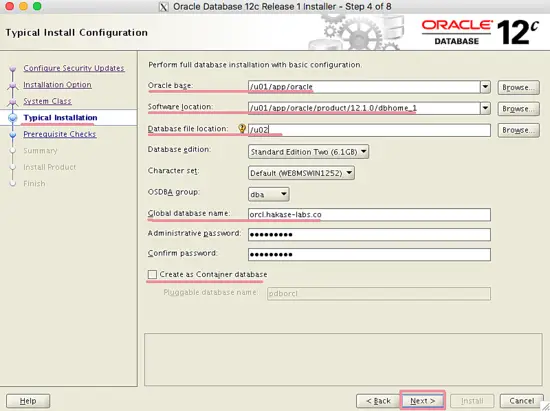
Task: Click the 'Pluggable database name:' label
Action: point(211,292)
